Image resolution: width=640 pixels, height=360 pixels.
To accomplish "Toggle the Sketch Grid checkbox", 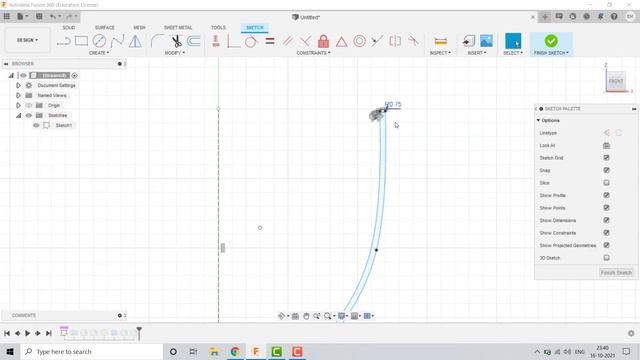I will (607, 158).
